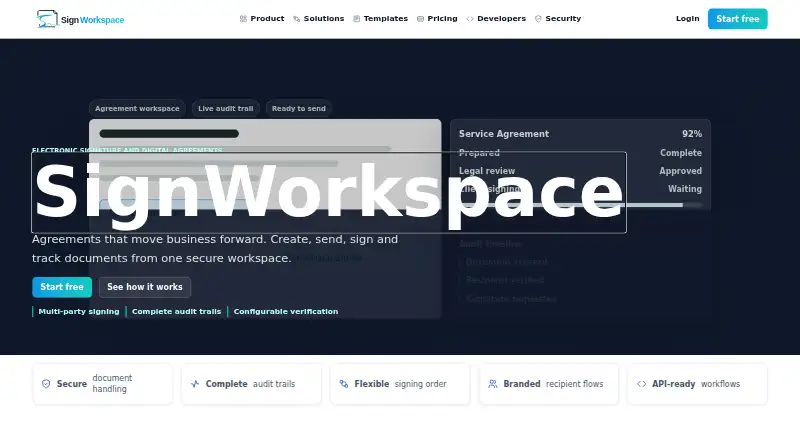800x440 pixels.
Task: Click the API-ready workflows card
Action: (697, 384)
